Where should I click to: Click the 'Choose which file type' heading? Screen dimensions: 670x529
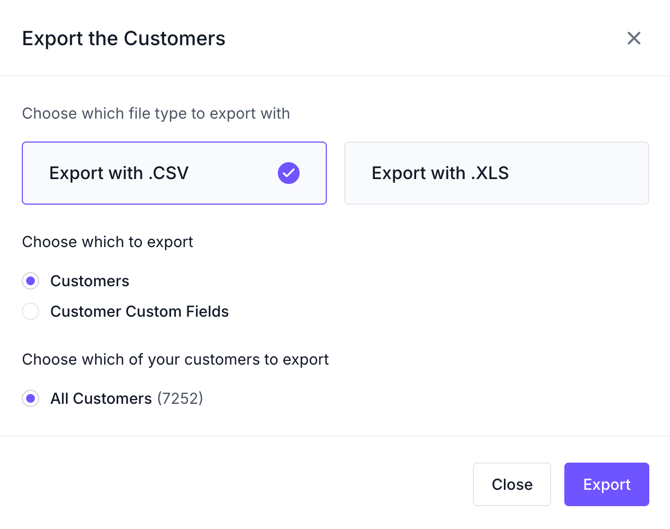tap(156, 113)
